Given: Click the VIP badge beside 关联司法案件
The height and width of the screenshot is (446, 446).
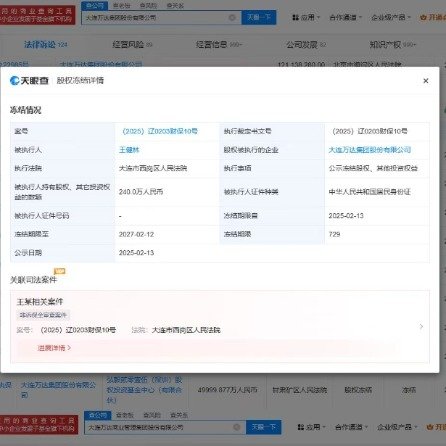Looking at the screenshot, I should [x=60, y=271].
